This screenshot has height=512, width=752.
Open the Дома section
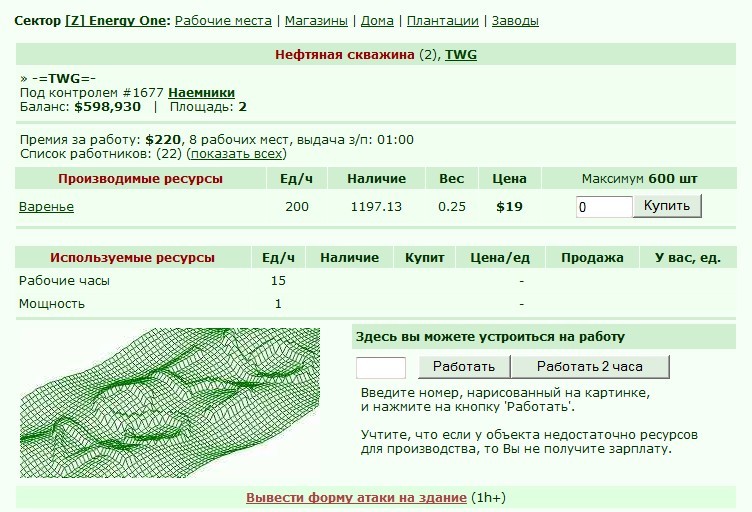[x=377, y=21]
